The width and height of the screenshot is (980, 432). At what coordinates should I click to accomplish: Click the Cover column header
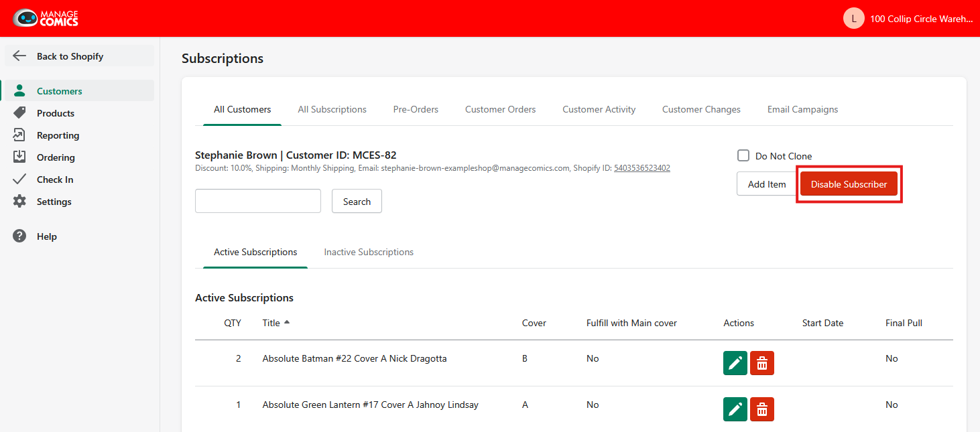(x=534, y=323)
